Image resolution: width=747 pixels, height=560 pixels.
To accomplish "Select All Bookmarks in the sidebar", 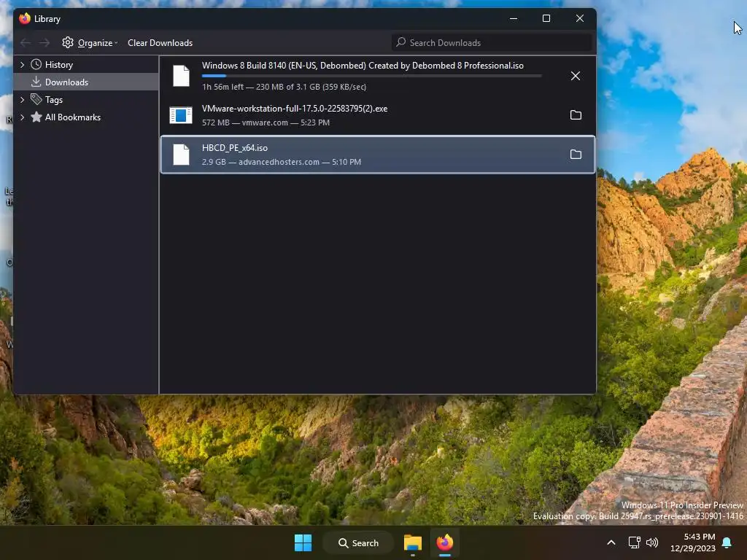I will click(x=73, y=117).
